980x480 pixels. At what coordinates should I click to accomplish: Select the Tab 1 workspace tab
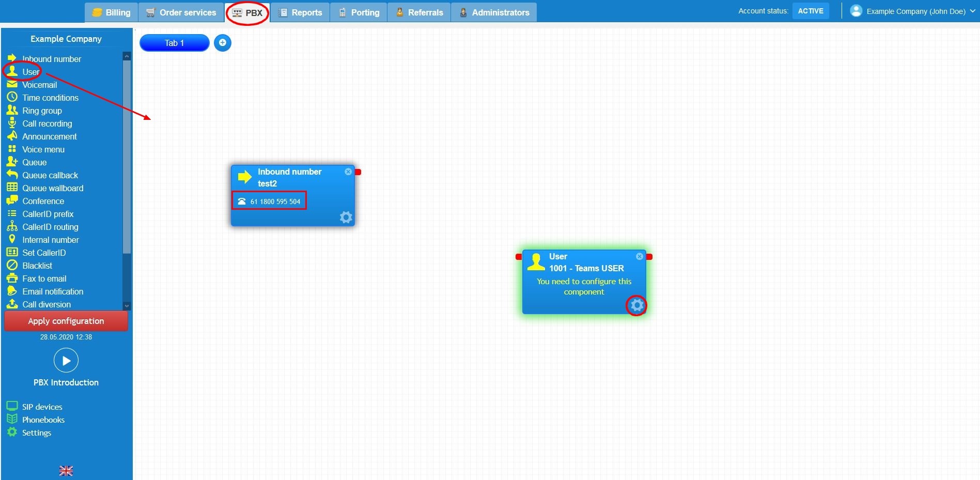174,42
